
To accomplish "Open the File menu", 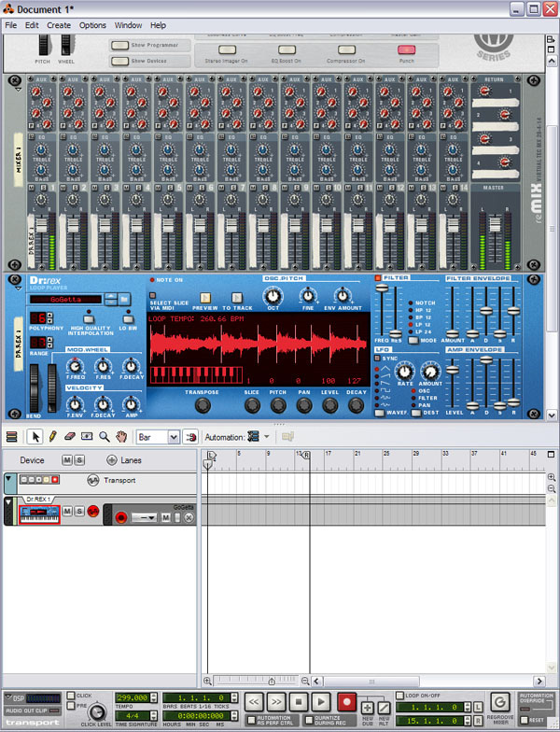I will pyautogui.click(x=11, y=25).
